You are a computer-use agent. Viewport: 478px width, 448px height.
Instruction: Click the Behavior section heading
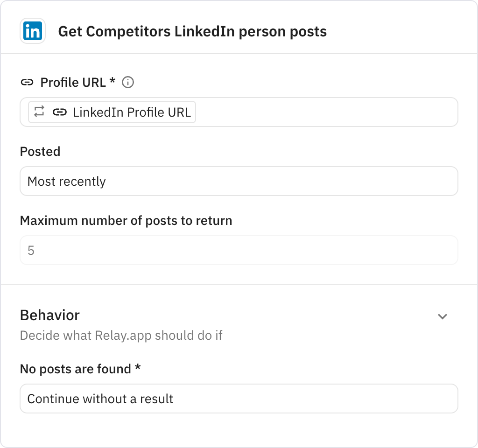[x=49, y=315]
